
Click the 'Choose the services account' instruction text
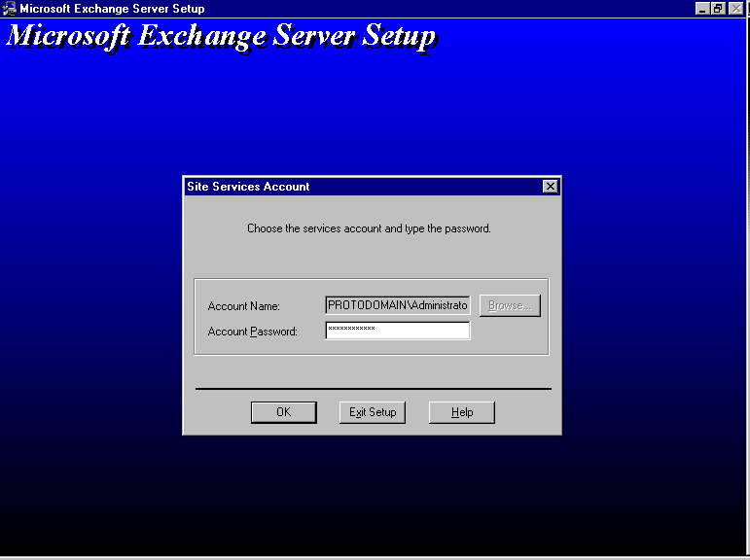[x=369, y=228]
